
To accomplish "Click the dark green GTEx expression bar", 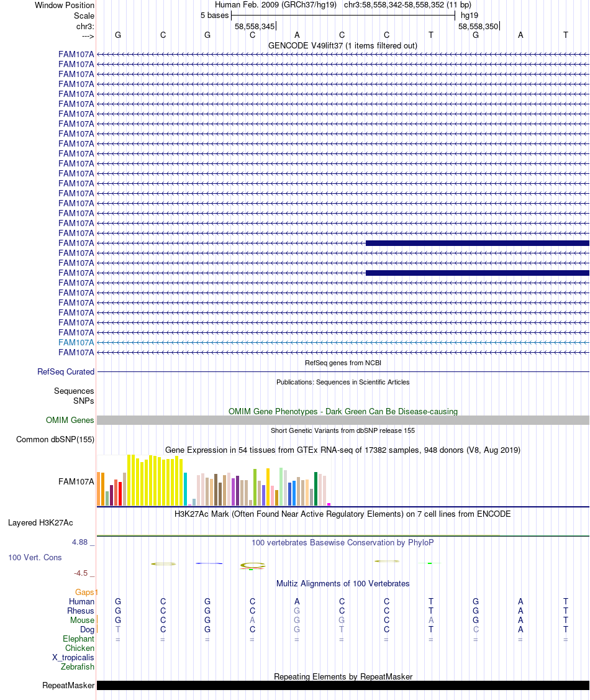I will point(316,489).
